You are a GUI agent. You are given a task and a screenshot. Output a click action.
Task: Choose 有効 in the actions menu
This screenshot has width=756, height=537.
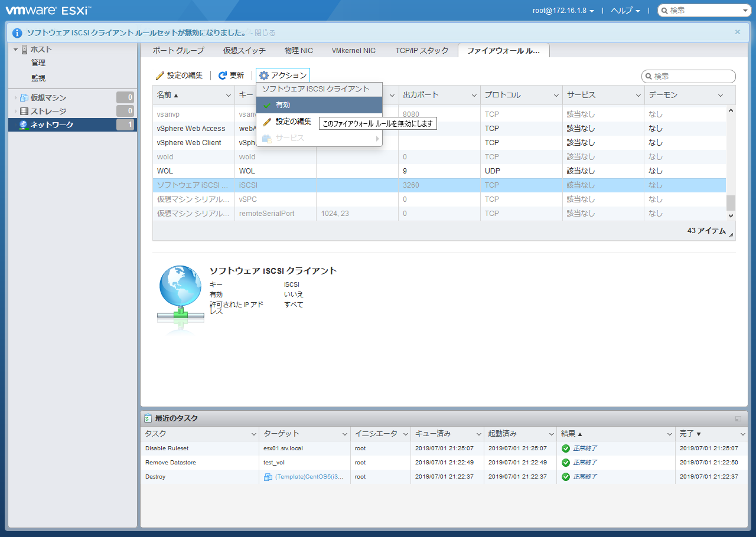click(319, 105)
